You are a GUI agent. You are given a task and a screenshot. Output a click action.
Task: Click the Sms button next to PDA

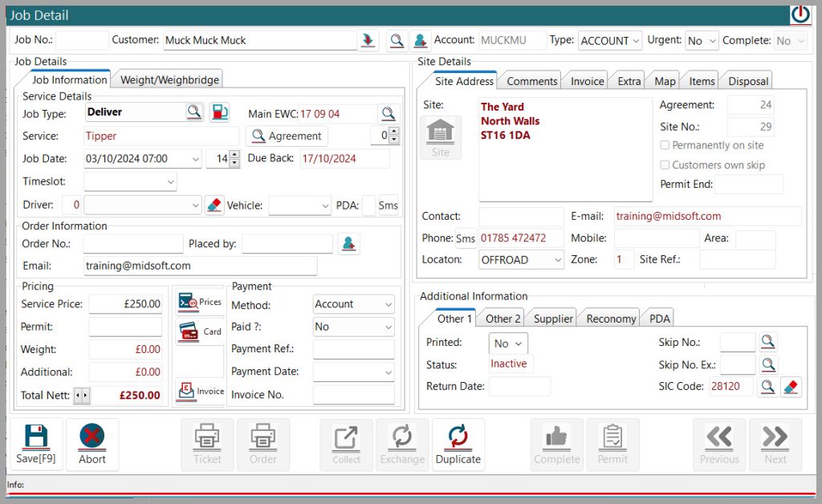point(388,205)
